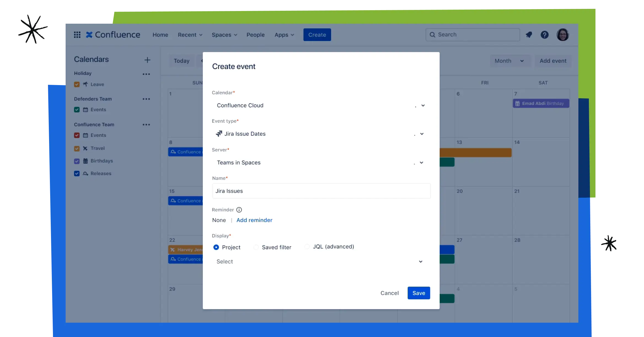Toggle the Releases checkbox

[x=77, y=173]
